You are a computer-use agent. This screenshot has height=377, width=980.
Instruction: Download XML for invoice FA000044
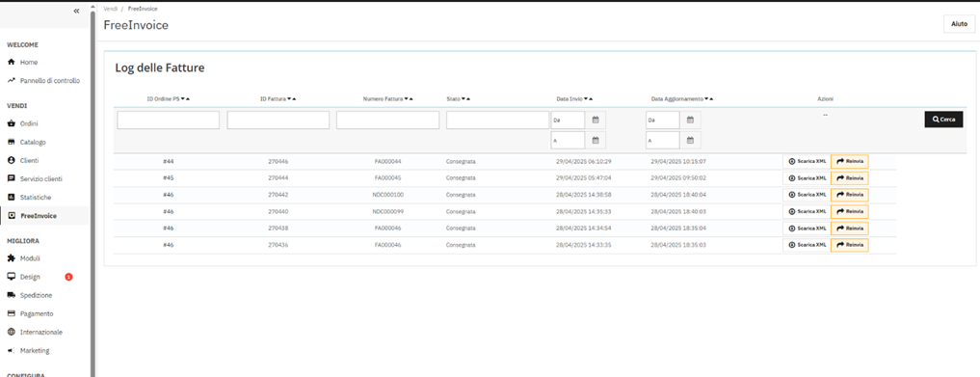[x=807, y=161]
